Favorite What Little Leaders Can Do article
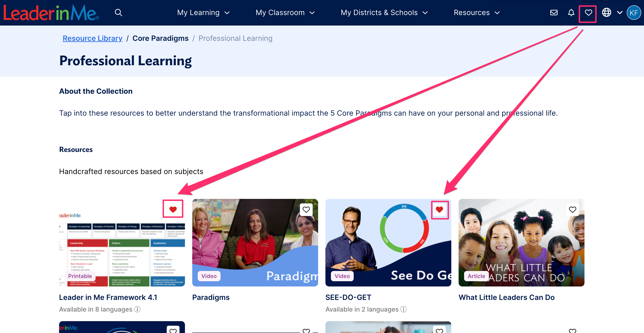The width and height of the screenshot is (644, 333). [x=572, y=210]
